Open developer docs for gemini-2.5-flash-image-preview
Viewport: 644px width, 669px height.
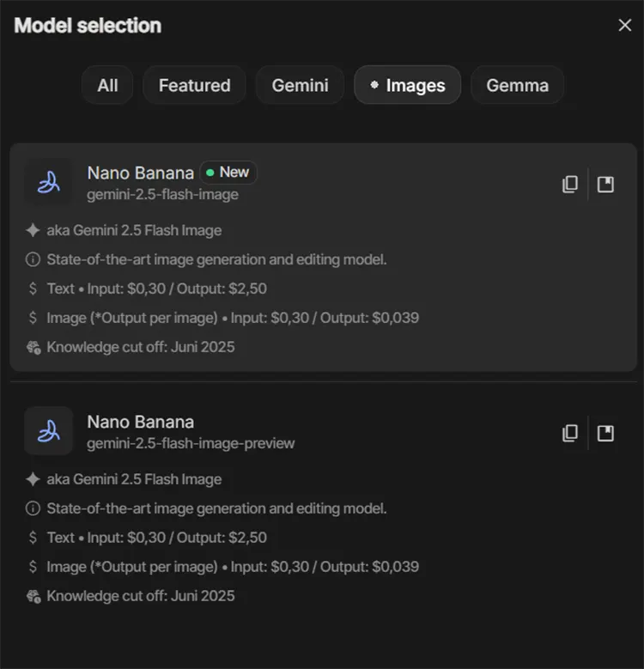(605, 434)
